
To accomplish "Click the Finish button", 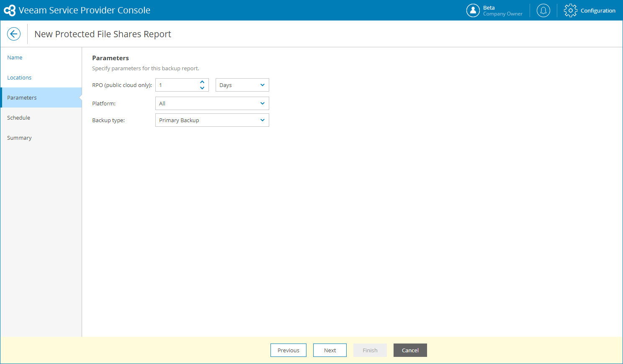I will tap(370, 350).
